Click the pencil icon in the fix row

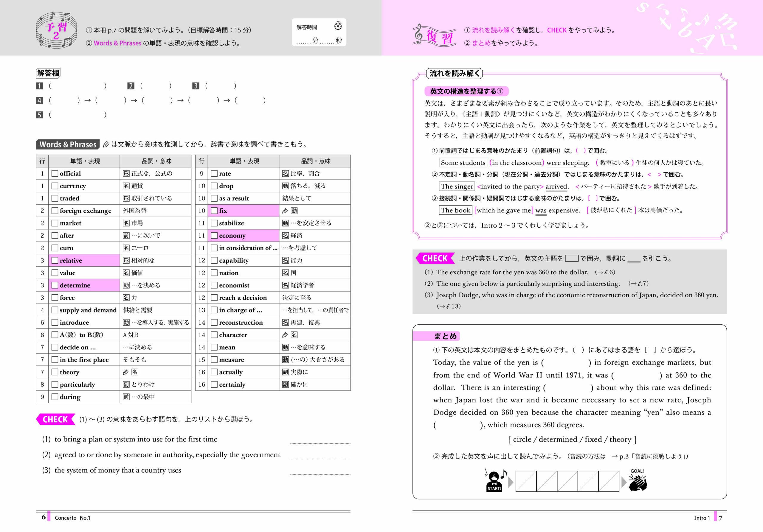click(285, 211)
